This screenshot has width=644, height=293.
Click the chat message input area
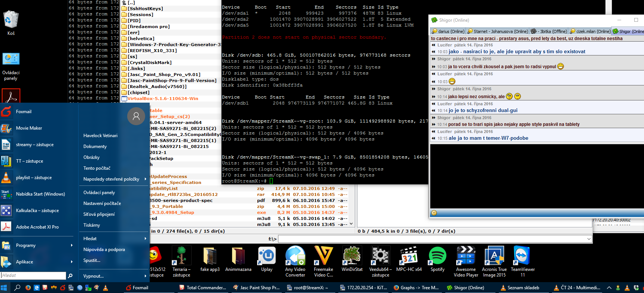[537, 176]
